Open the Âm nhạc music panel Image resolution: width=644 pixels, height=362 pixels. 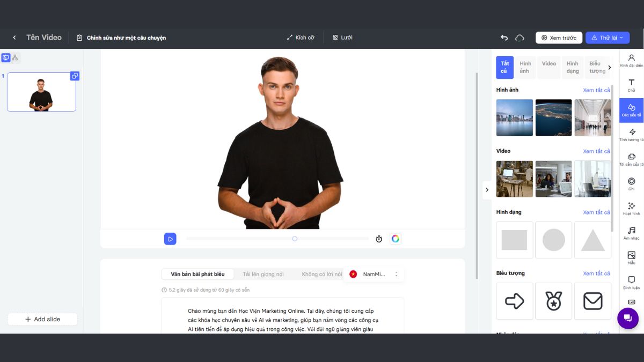[631, 234]
